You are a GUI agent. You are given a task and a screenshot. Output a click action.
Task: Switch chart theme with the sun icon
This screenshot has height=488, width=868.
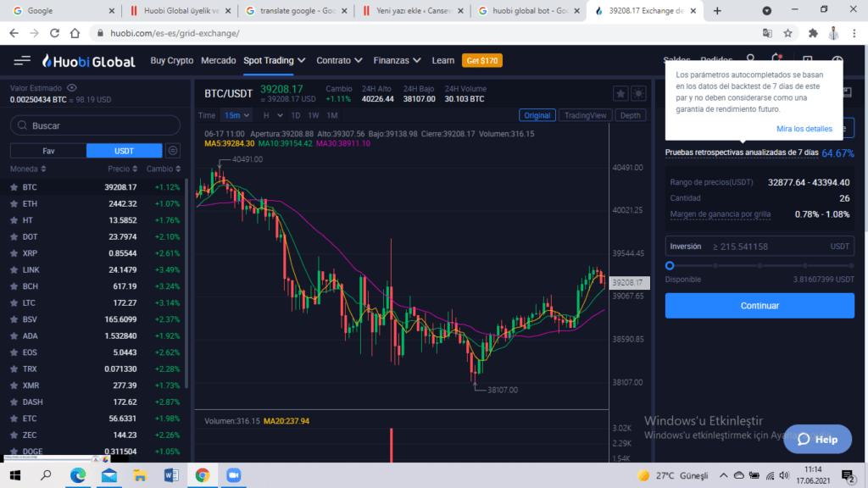(x=638, y=93)
